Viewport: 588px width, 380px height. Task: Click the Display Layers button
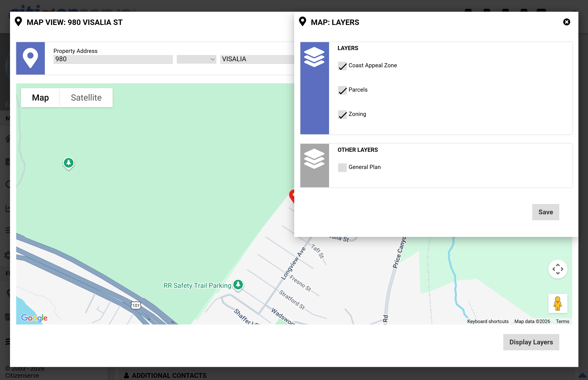click(531, 342)
